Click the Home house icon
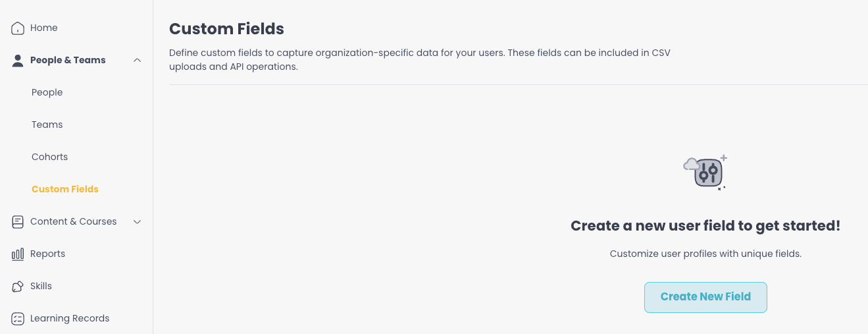This screenshot has width=868, height=334. pyautogui.click(x=18, y=28)
